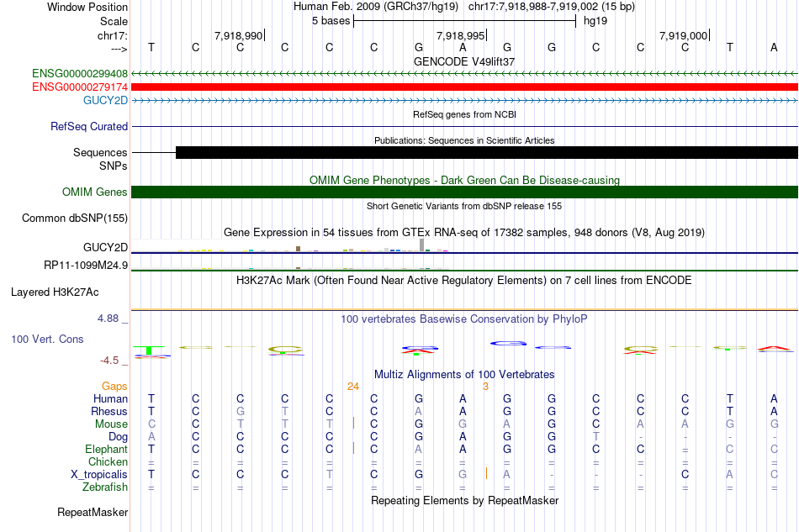Click the Chicken alignment row label
This screenshot has width=799, height=532.
coord(108,461)
